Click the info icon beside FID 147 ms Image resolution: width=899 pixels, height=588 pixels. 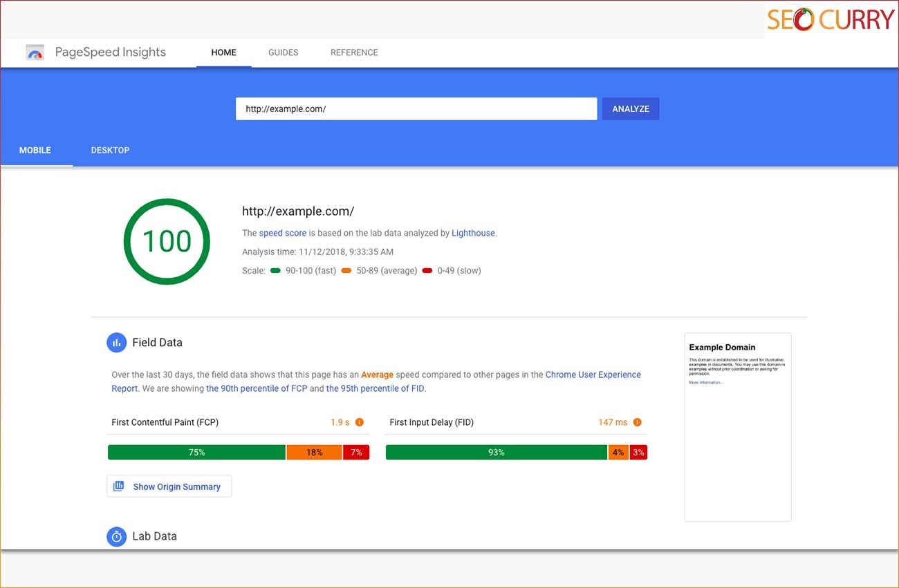tap(638, 422)
